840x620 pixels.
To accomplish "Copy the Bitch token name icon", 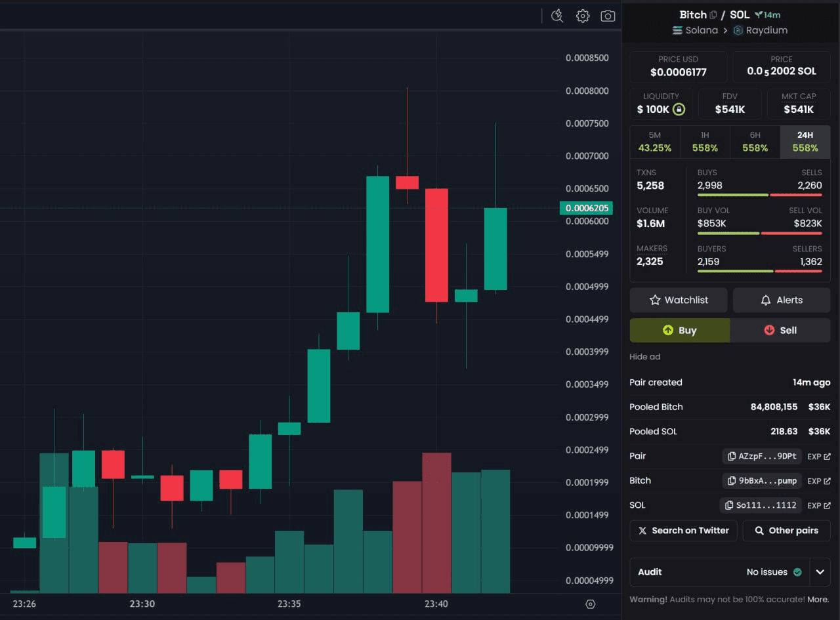I will click(713, 14).
